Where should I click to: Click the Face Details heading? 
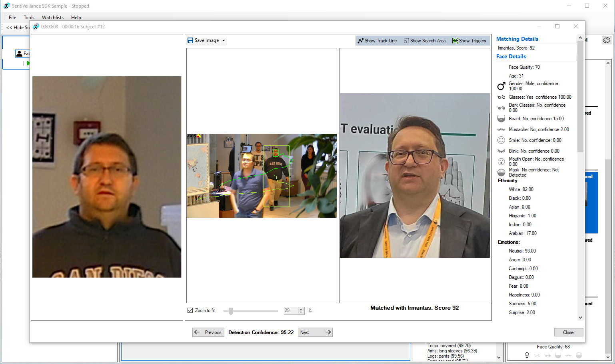(x=511, y=56)
